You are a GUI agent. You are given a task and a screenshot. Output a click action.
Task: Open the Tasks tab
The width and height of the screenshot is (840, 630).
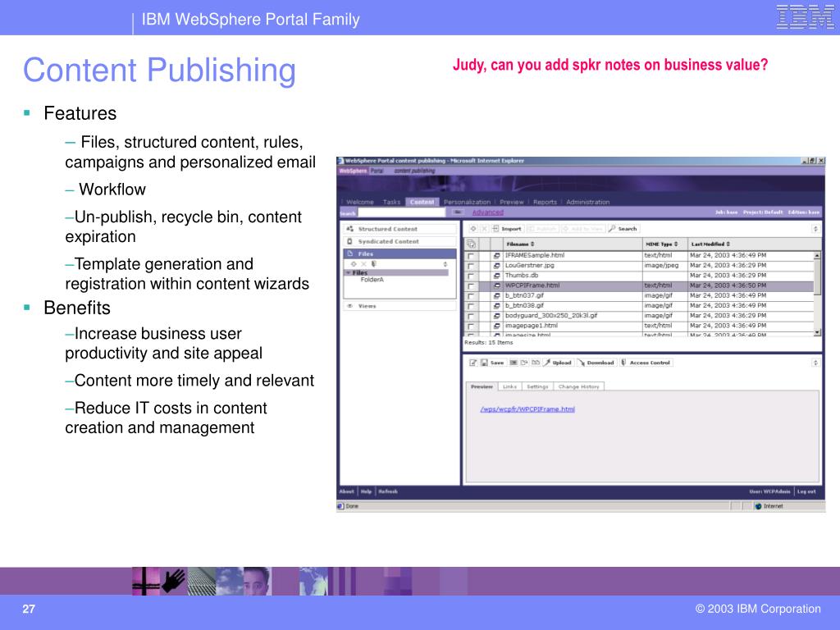coord(391,202)
